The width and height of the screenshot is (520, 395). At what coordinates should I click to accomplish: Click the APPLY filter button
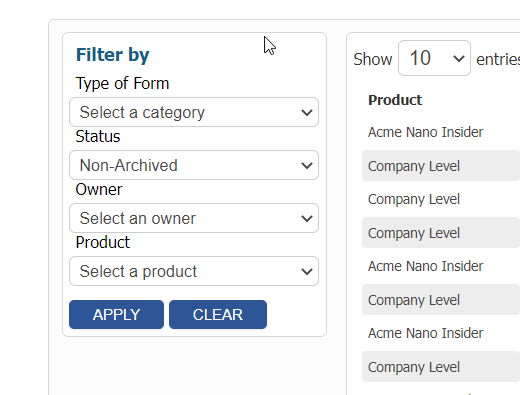pyautogui.click(x=116, y=314)
